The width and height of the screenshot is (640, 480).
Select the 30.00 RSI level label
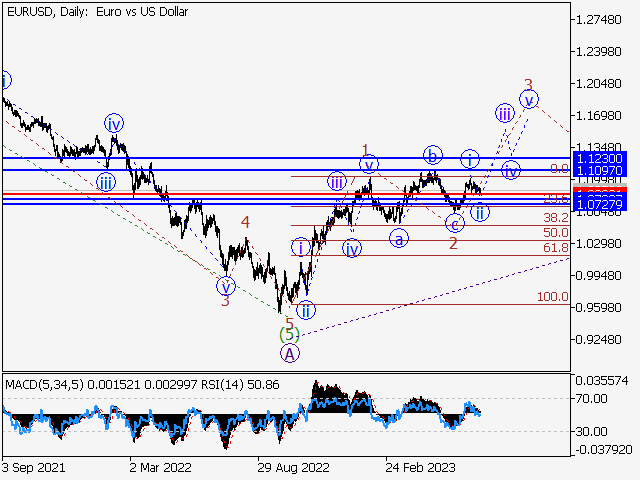[x=592, y=431]
